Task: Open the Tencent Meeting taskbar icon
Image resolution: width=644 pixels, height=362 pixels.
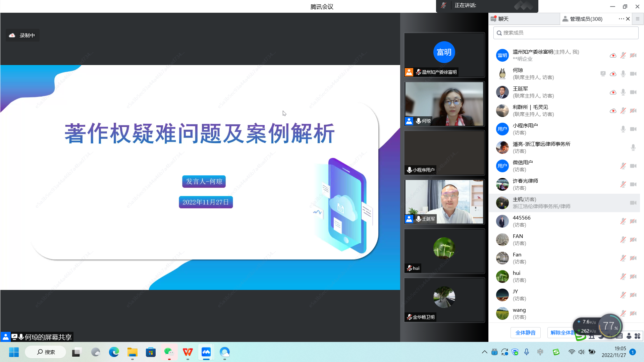Action: tap(206, 352)
